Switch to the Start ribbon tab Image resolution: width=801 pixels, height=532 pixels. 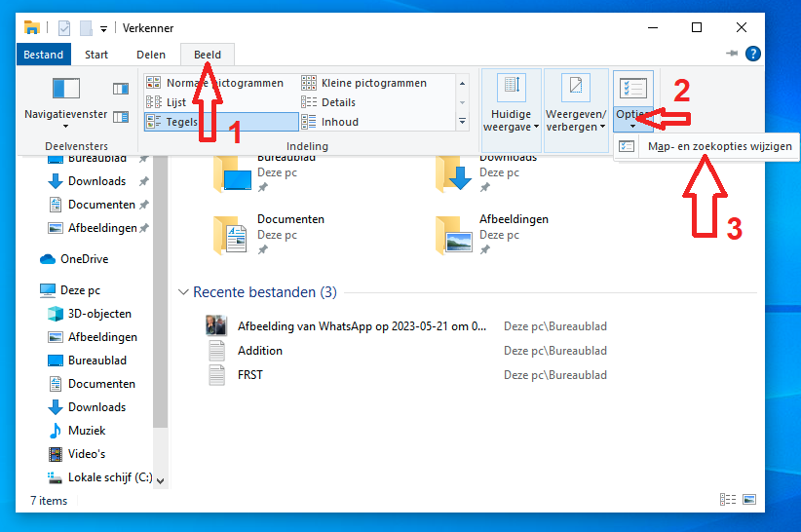point(96,56)
